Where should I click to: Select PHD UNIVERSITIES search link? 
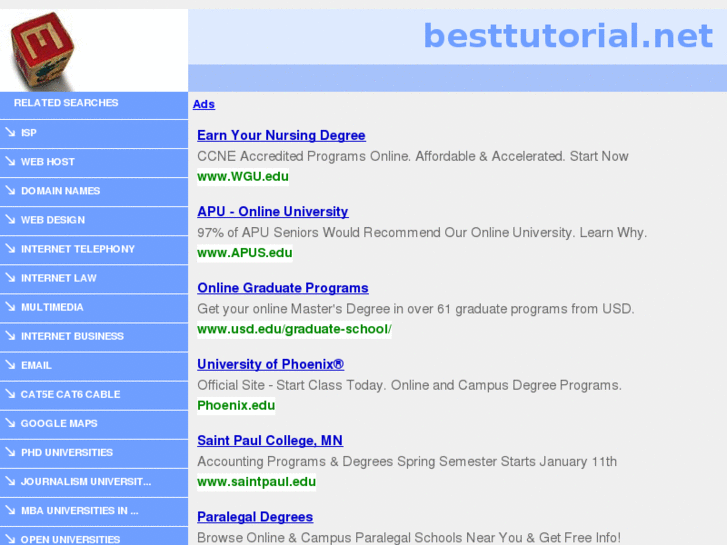67,453
